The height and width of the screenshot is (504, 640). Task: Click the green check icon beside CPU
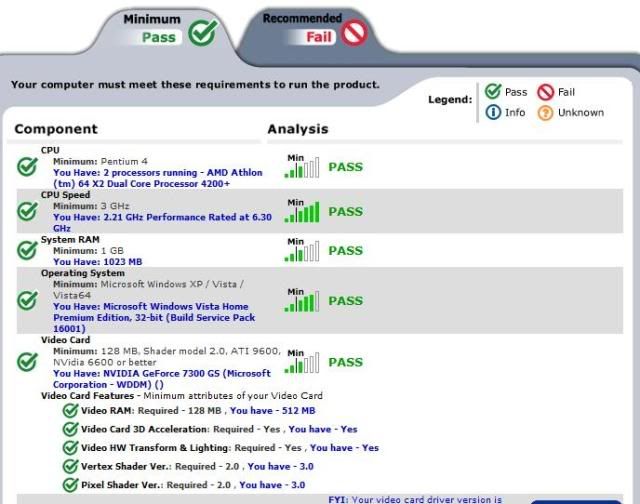(x=27, y=166)
